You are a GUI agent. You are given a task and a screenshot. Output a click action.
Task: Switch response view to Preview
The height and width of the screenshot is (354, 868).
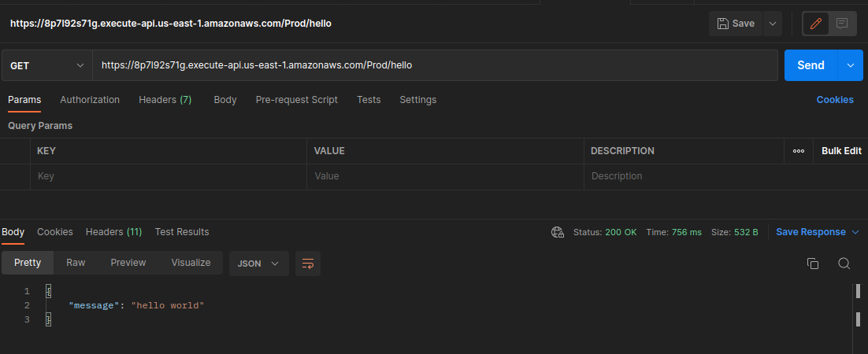128,263
